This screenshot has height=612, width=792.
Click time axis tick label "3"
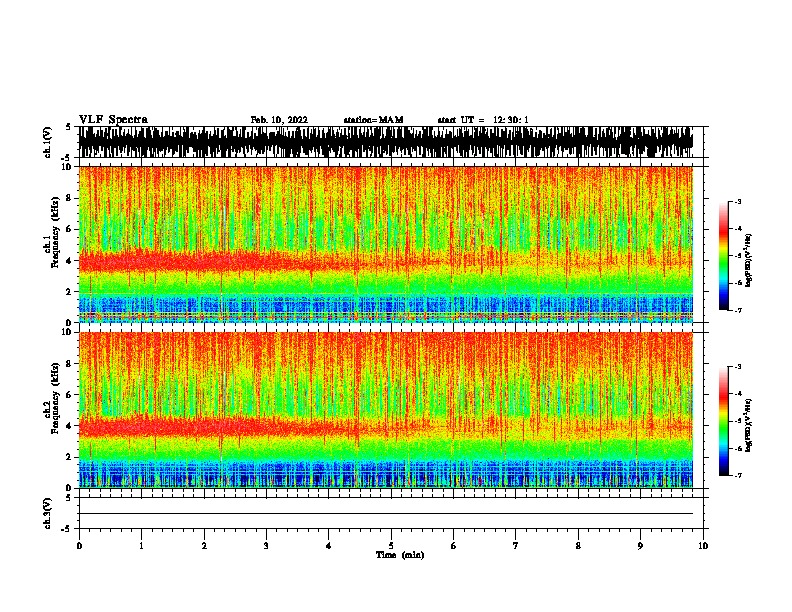tap(266, 546)
